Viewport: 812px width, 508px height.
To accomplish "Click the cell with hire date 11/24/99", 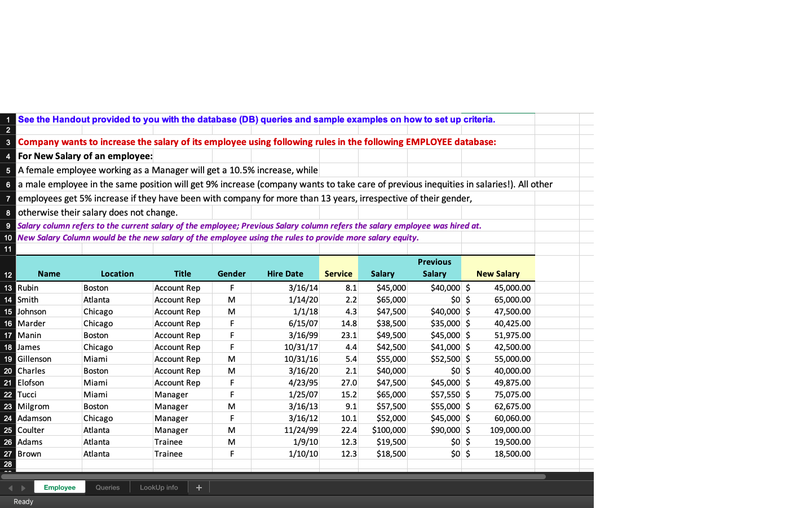I will (x=285, y=430).
